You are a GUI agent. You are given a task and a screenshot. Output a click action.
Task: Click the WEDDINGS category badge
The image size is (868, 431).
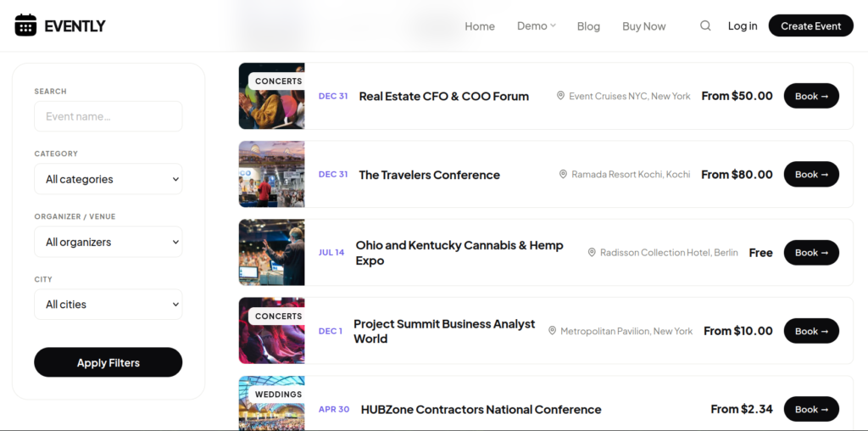[x=278, y=395]
